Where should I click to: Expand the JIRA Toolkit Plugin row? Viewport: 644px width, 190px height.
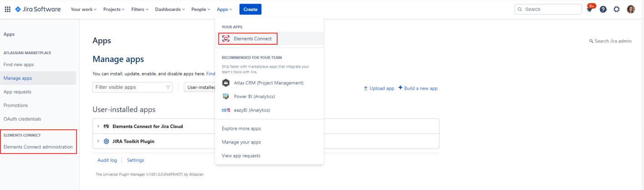pyautogui.click(x=98, y=141)
